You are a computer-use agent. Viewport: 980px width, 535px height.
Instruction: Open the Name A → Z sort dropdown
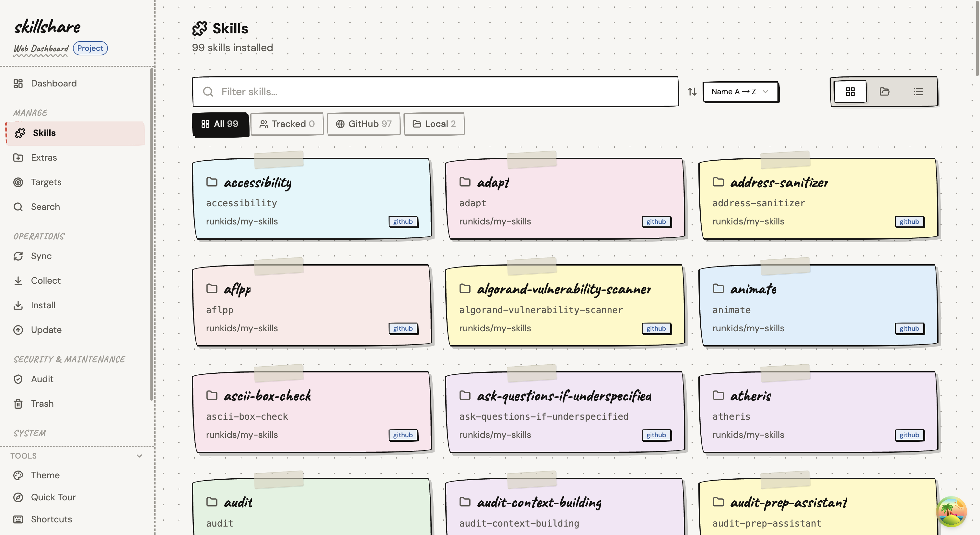click(740, 91)
